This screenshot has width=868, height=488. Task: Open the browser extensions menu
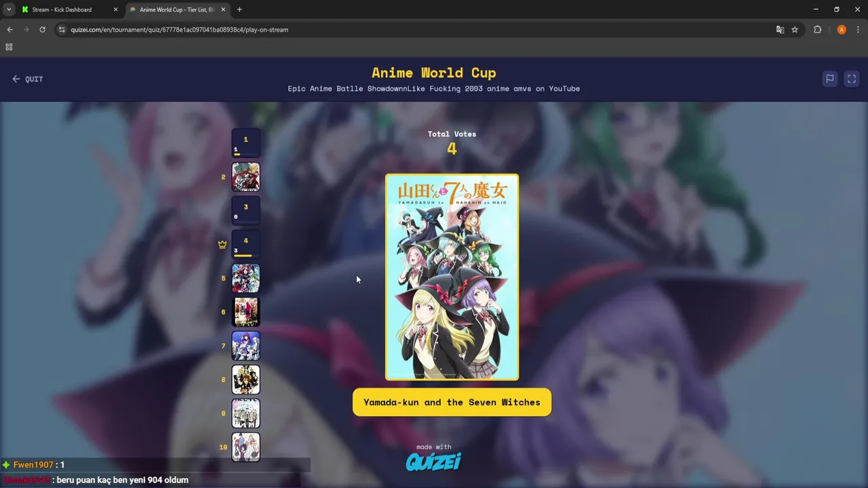(817, 30)
